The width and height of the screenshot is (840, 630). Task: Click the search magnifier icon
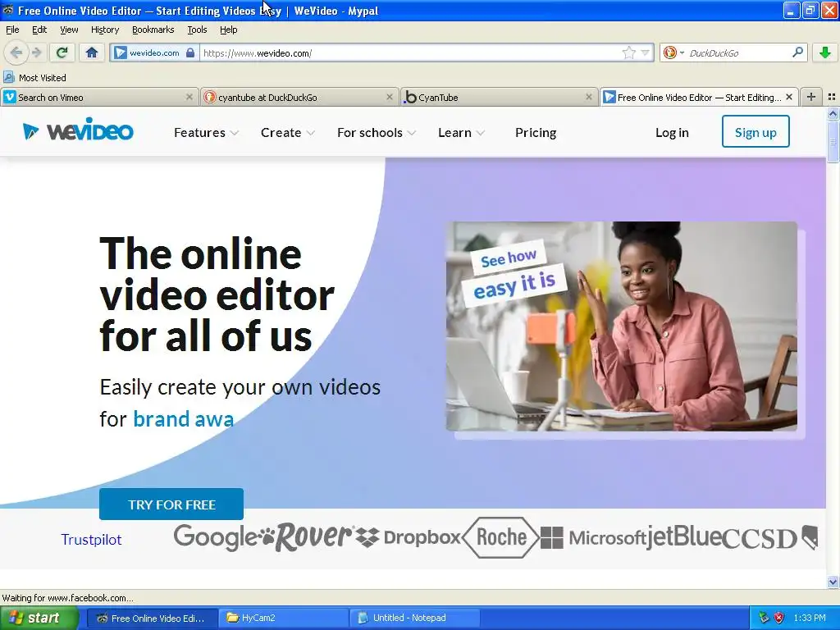click(797, 52)
